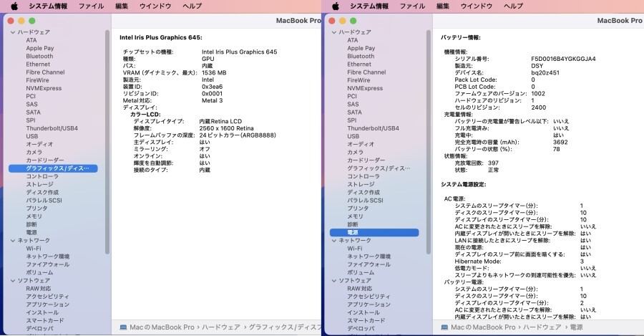The height and width of the screenshot is (336, 644).
Task: Select serial number F5D0016B4YGKGGJA4 text
Action: (563, 59)
